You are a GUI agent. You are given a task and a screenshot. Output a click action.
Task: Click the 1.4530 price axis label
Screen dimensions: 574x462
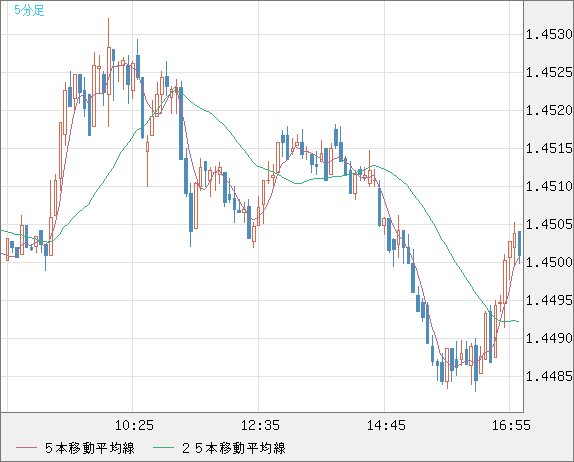[549, 34]
